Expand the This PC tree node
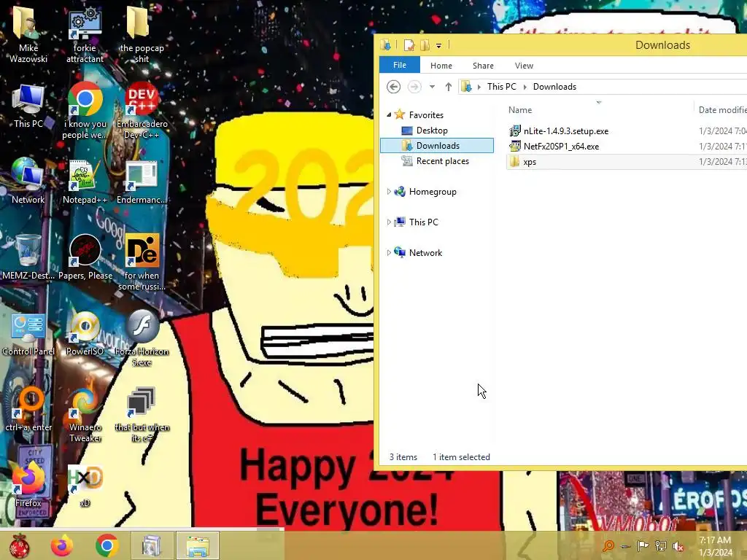The height and width of the screenshot is (560, 747). point(389,222)
